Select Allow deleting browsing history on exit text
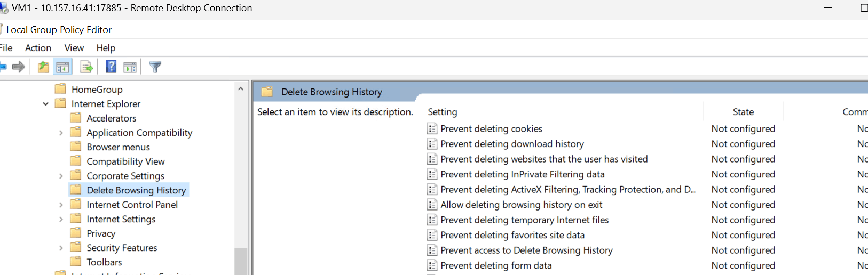 tap(522, 205)
